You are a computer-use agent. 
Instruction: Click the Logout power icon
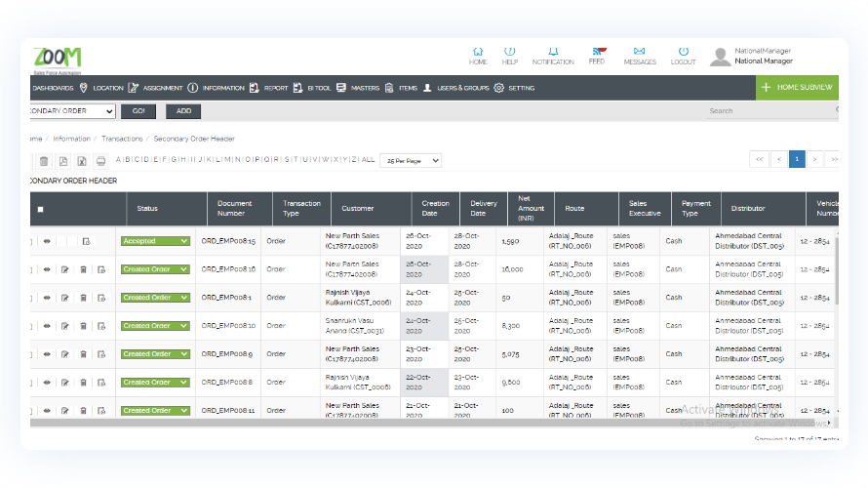[x=684, y=52]
